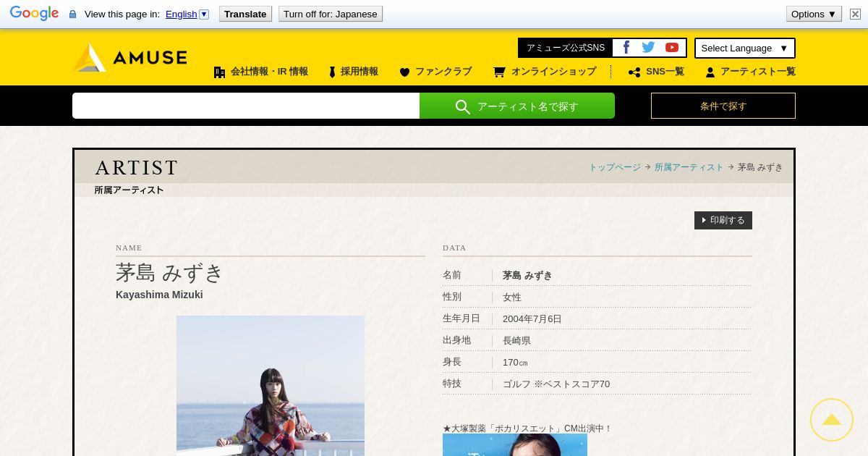Click the artist name search field
Viewport: 868px width, 456px height.
[x=246, y=106]
